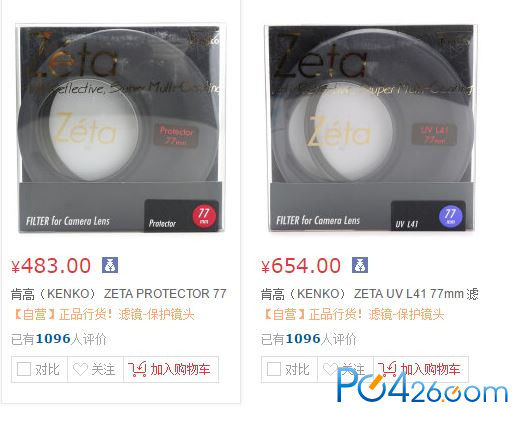
Task: Click the ¥483.00 price
Action: 51,266
